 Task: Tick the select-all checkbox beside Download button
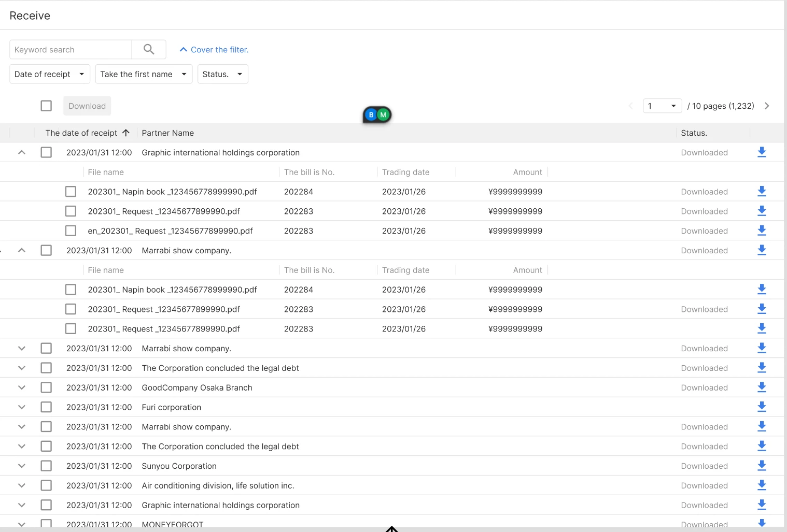coord(46,106)
